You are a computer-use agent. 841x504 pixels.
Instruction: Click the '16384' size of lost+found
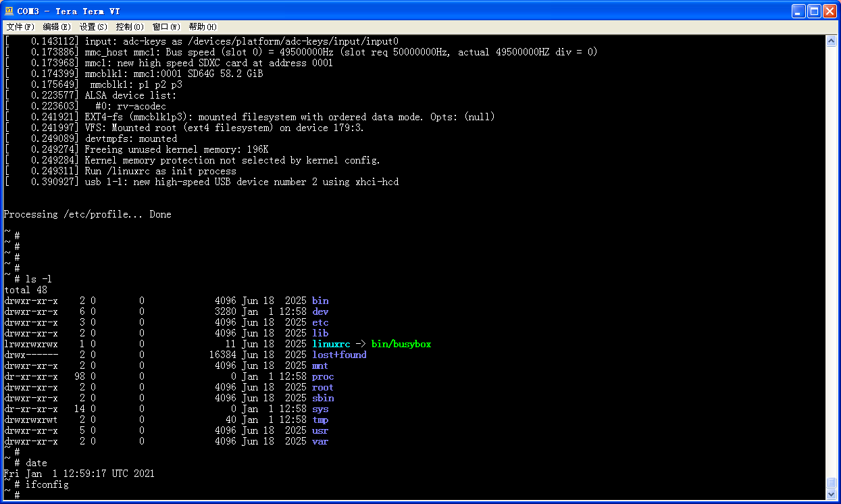[223, 355]
